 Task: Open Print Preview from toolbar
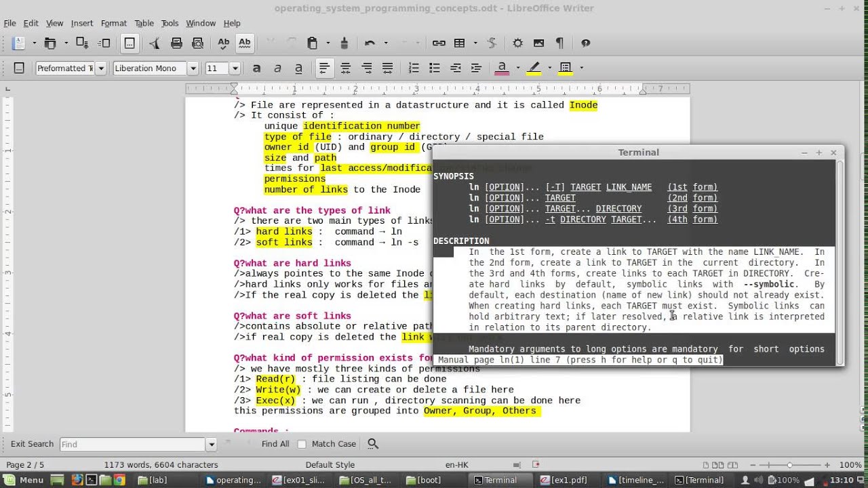pos(198,43)
